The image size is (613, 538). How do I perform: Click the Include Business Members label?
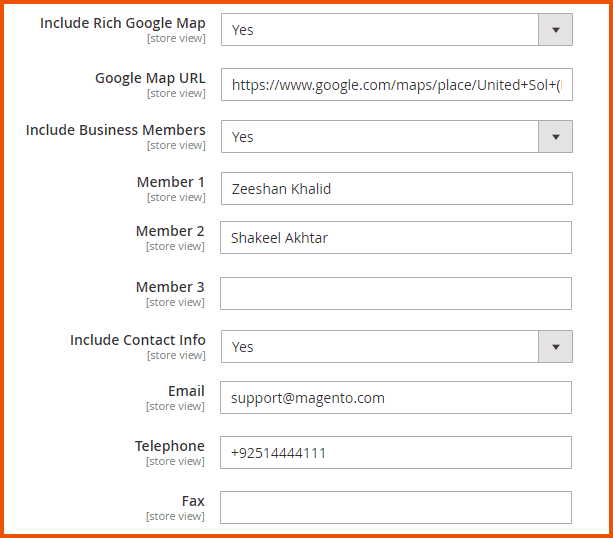click(x=116, y=130)
